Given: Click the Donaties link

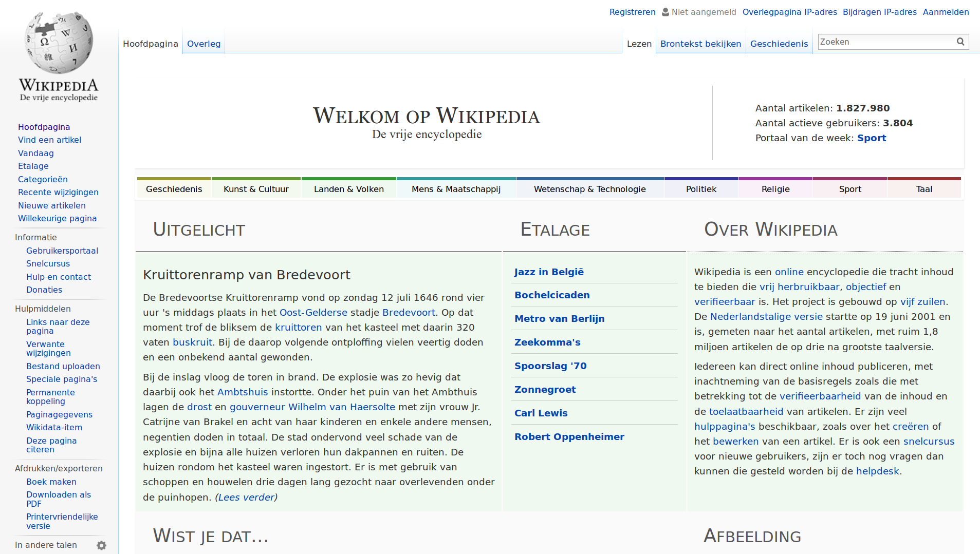Looking at the screenshot, I should pos(44,290).
